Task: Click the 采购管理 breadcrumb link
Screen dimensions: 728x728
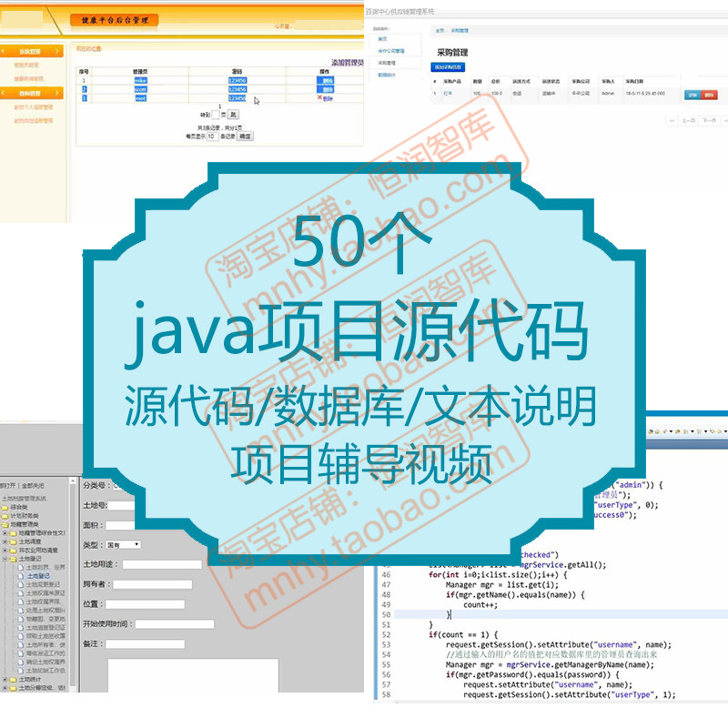Action: click(x=460, y=31)
